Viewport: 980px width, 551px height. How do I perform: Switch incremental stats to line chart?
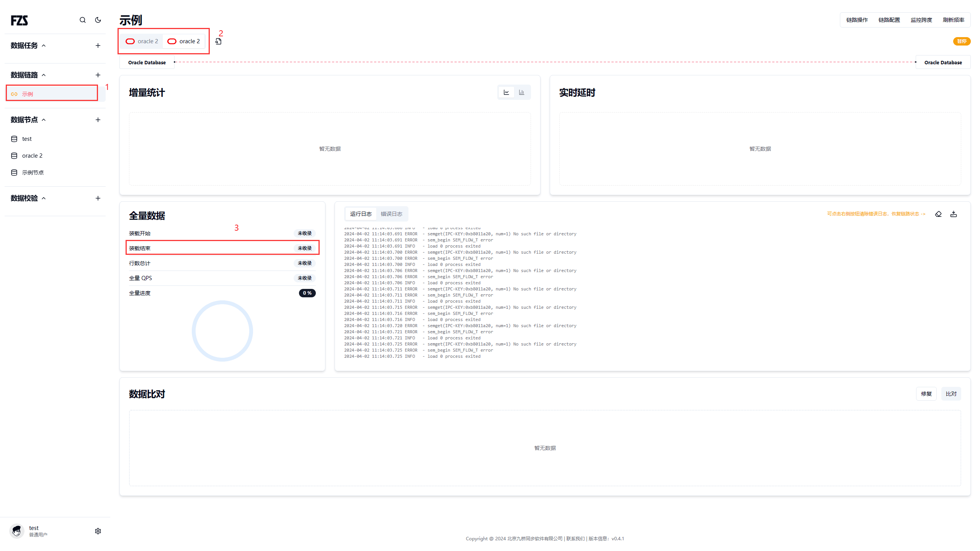(506, 92)
